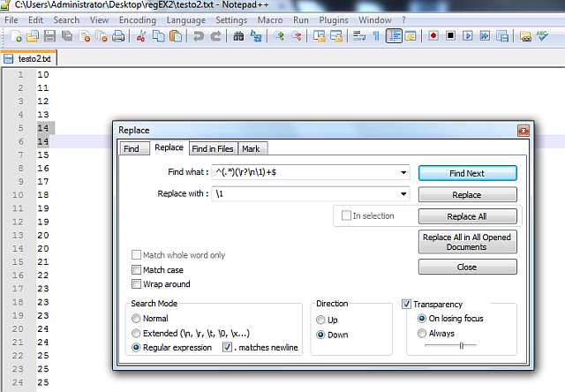Start macro recording with red dot icon
The height and width of the screenshot is (392, 565).
(x=433, y=36)
